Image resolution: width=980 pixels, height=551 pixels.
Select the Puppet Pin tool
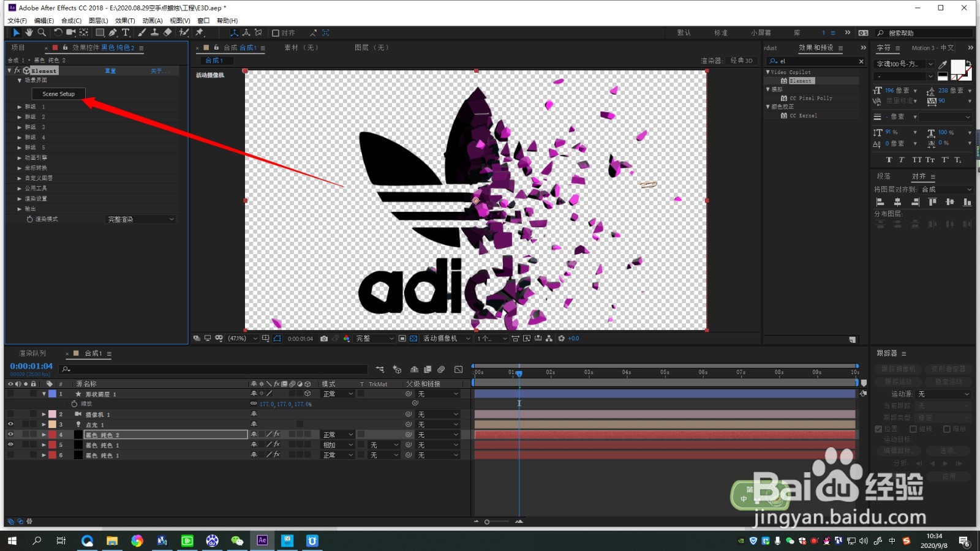point(200,32)
